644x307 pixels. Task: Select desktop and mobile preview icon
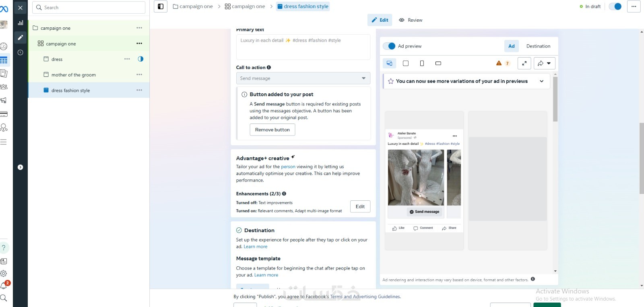tap(389, 63)
